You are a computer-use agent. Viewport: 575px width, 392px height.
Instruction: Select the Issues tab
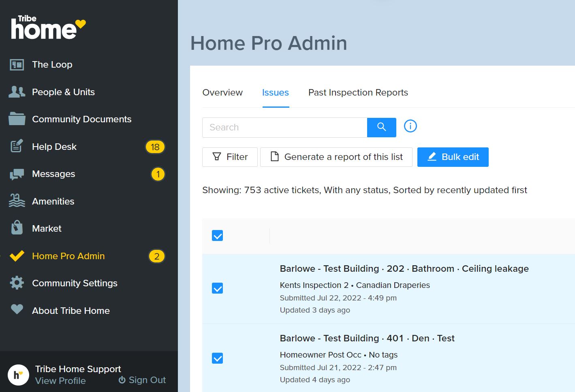coord(276,92)
